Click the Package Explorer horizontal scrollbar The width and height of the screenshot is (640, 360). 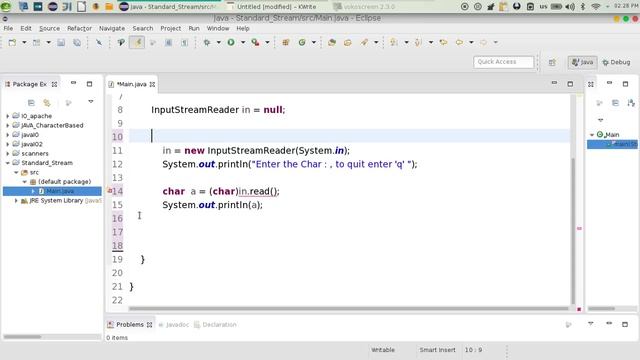[22, 337]
